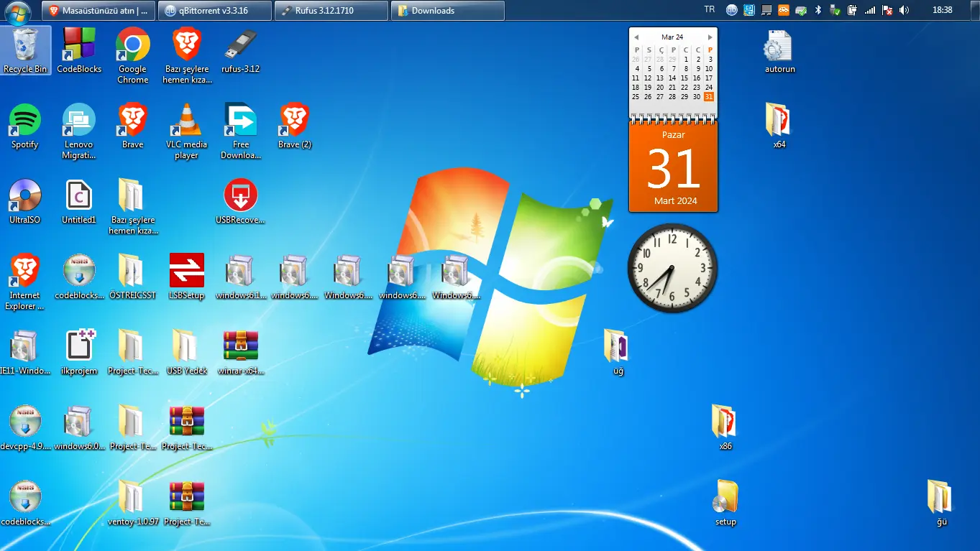Select the rufus-3.12 desktop icon

click(241, 50)
